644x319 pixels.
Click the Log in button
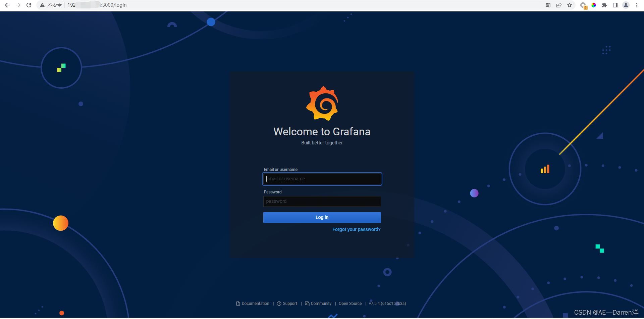pyautogui.click(x=322, y=217)
